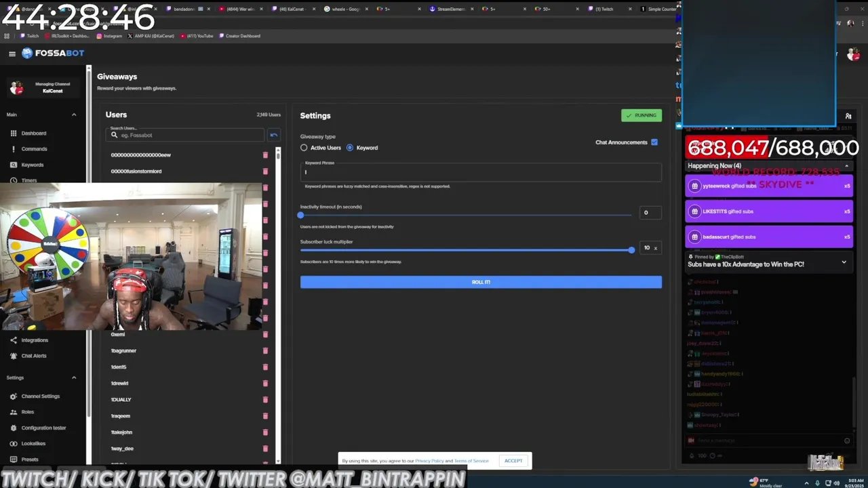
Task: Open the Terms of Service link
Action: tap(471, 461)
